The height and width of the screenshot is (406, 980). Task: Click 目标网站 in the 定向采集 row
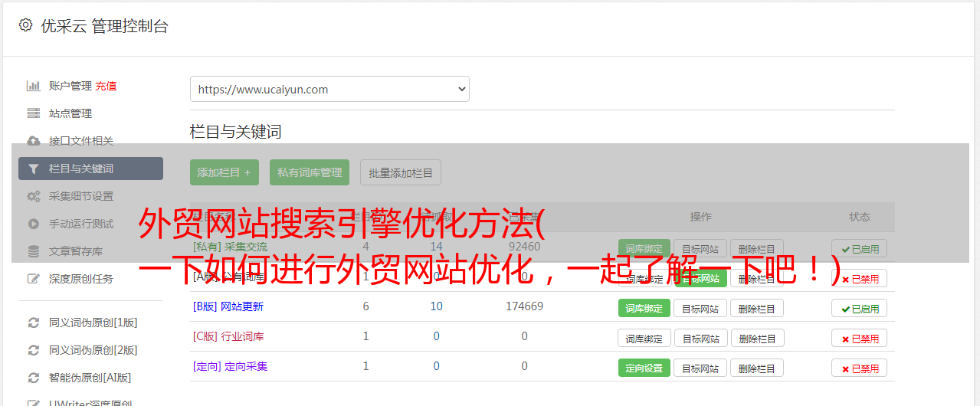point(700,368)
